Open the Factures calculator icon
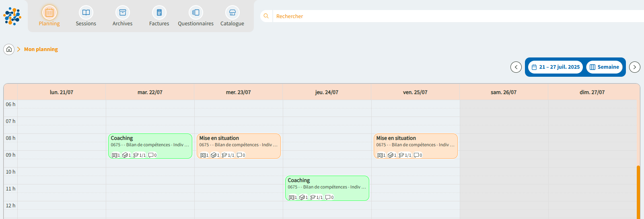Image resolution: width=644 pixels, height=219 pixels. (159, 13)
